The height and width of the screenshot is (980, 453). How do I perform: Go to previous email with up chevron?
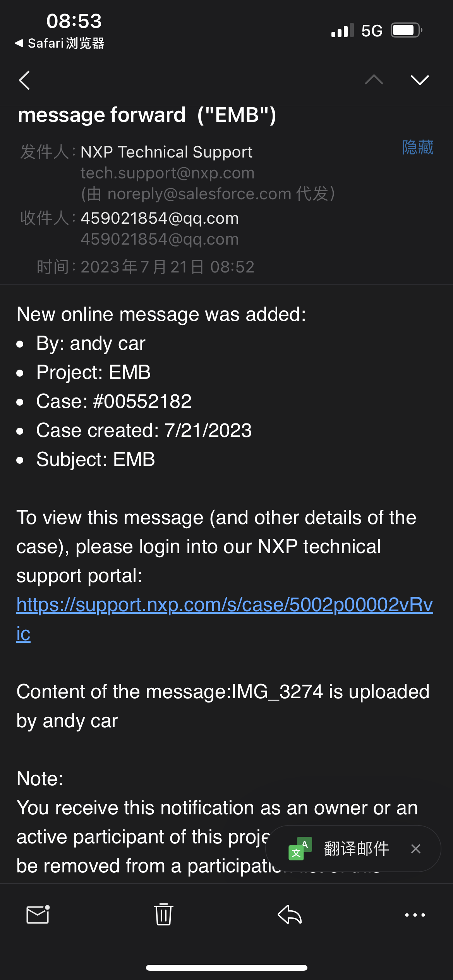(374, 80)
